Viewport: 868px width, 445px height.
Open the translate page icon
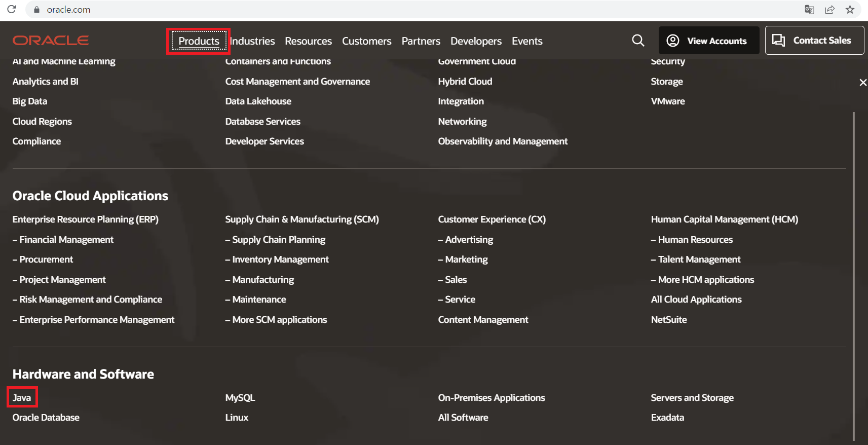809,10
